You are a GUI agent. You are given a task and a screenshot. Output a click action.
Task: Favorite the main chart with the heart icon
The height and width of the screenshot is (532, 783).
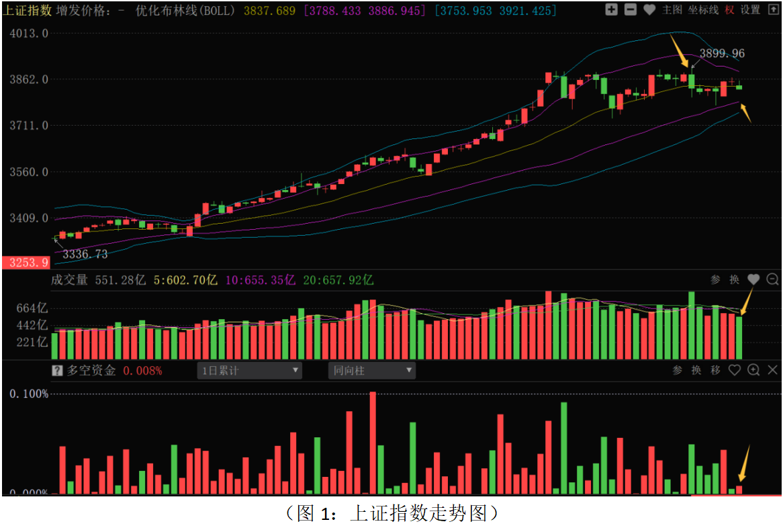649,9
